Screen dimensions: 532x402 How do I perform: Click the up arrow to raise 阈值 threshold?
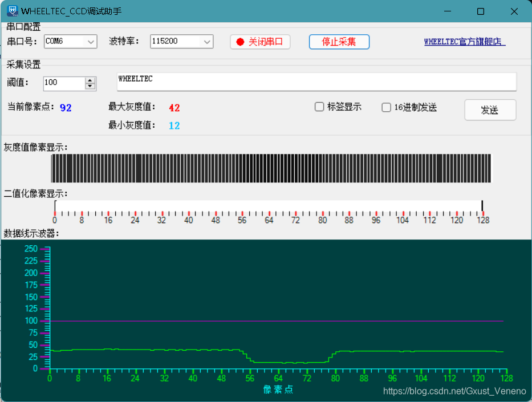pos(90,80)
